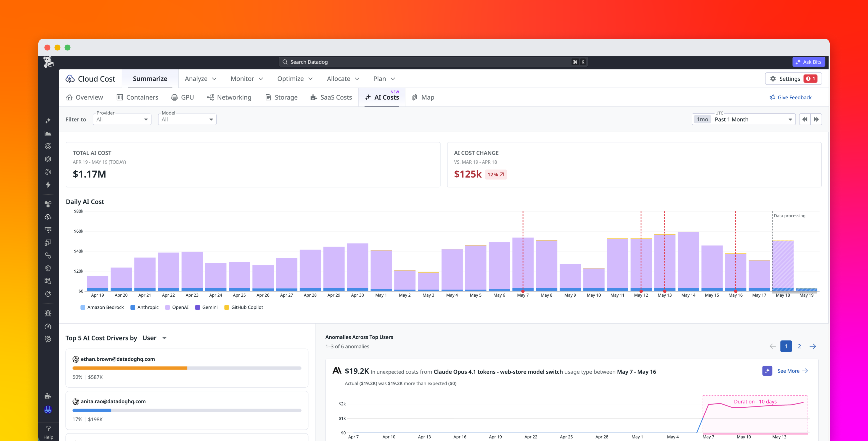Screen dimensions: 868x441
Task: Toggle Gemini legend swatch
Action: click(197, 308)
